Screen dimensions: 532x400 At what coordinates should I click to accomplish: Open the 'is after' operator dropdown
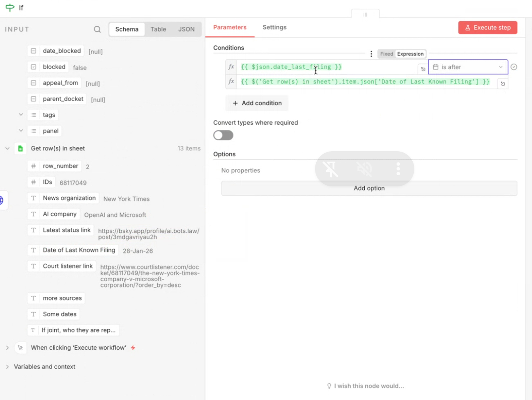(468, 67)
